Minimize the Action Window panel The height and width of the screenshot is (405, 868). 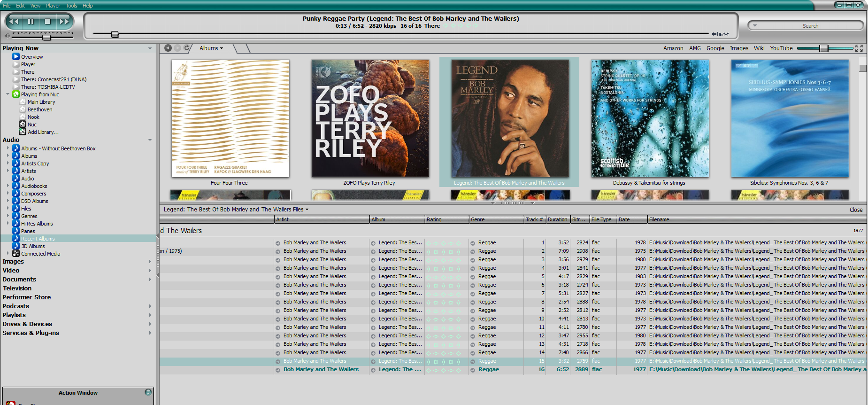148,392
